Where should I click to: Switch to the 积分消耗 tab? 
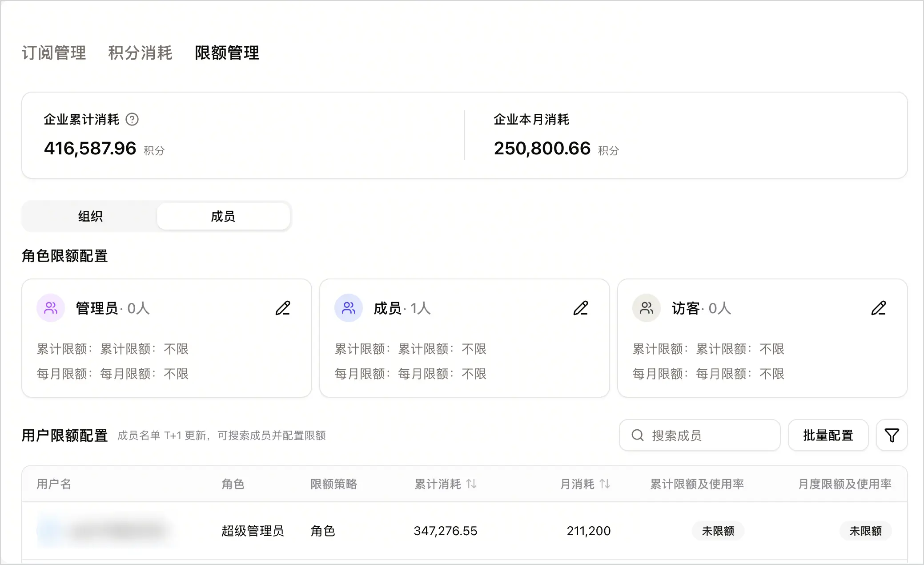click(x=140, y=52)
